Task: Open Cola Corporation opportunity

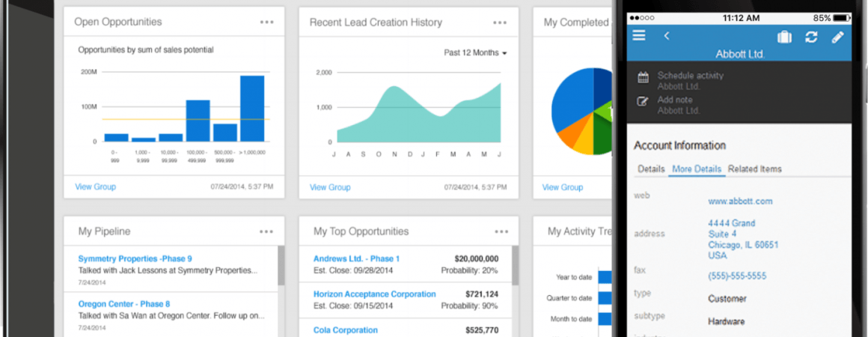Action: [x=346, y=330]
